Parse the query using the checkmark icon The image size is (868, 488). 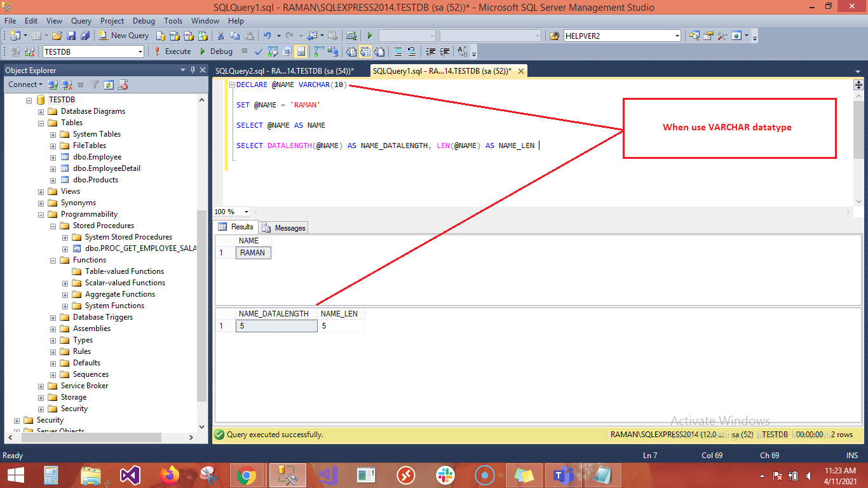(x=259, y=51)
